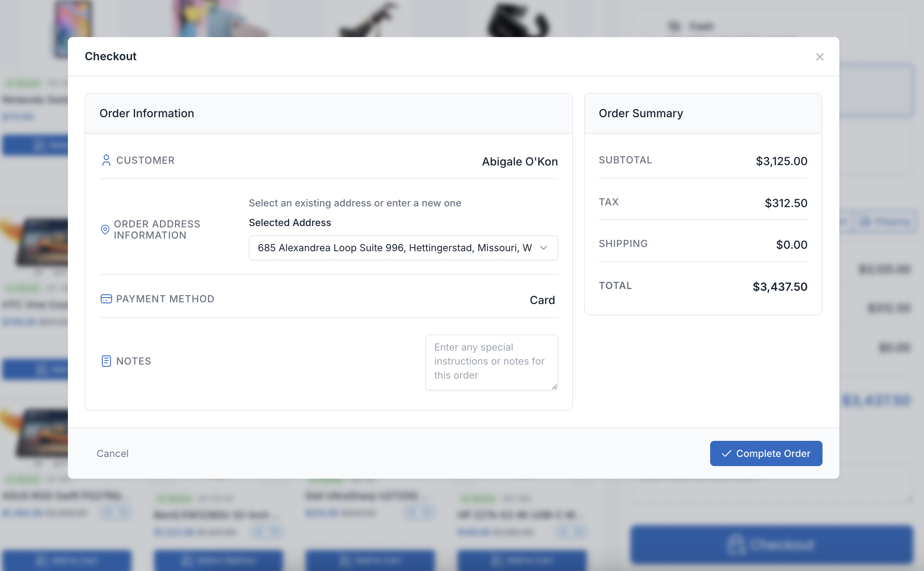Click the Cancel link
This screenshot has width=924, height=571.
tap(112, 453)
